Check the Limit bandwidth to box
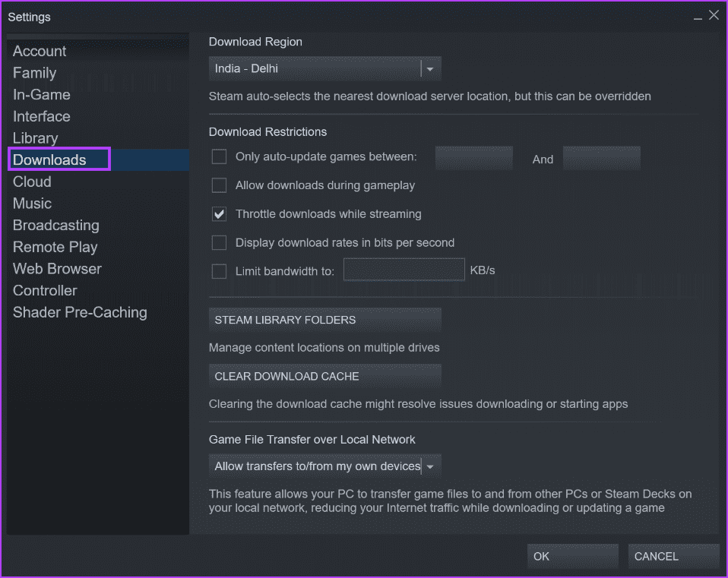This screenshot has width=728, height=578. (x=219, y=271)
